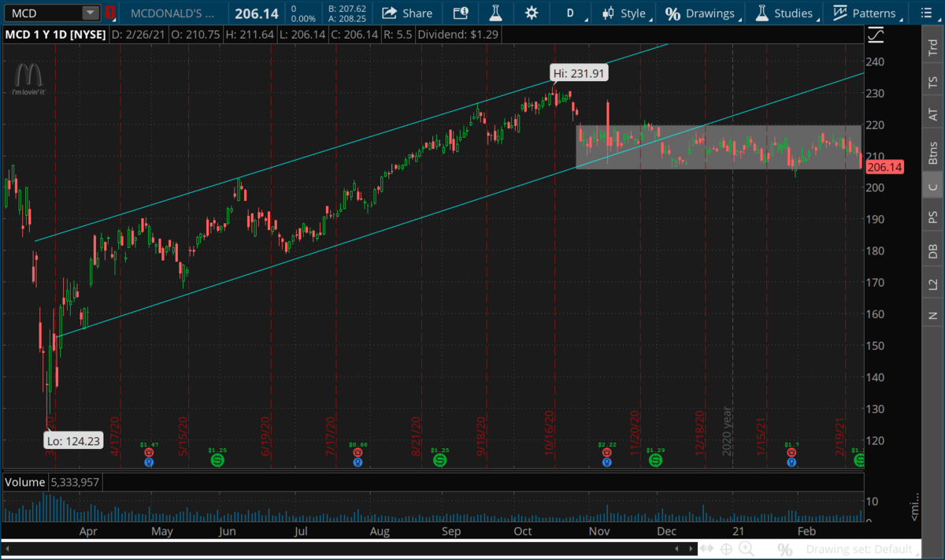Screen dimensions: 945x560
Task: Click the Volume study label
Action: (x=25, y=482)
